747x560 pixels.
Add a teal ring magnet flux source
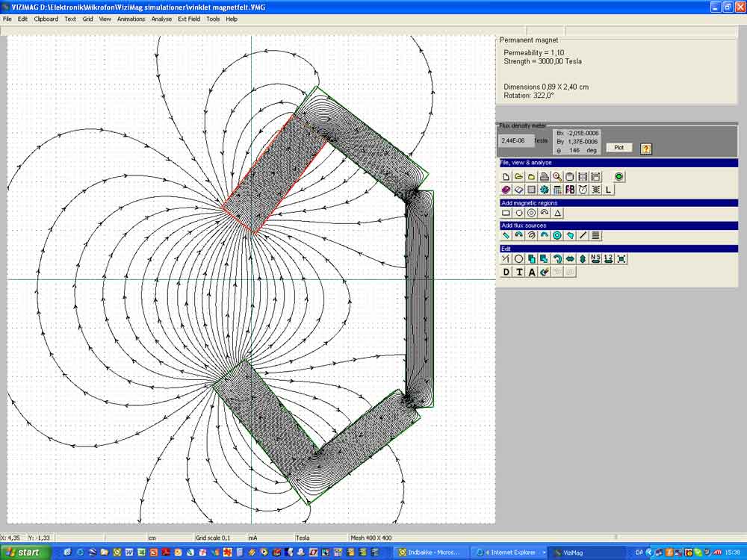(557, 235)
